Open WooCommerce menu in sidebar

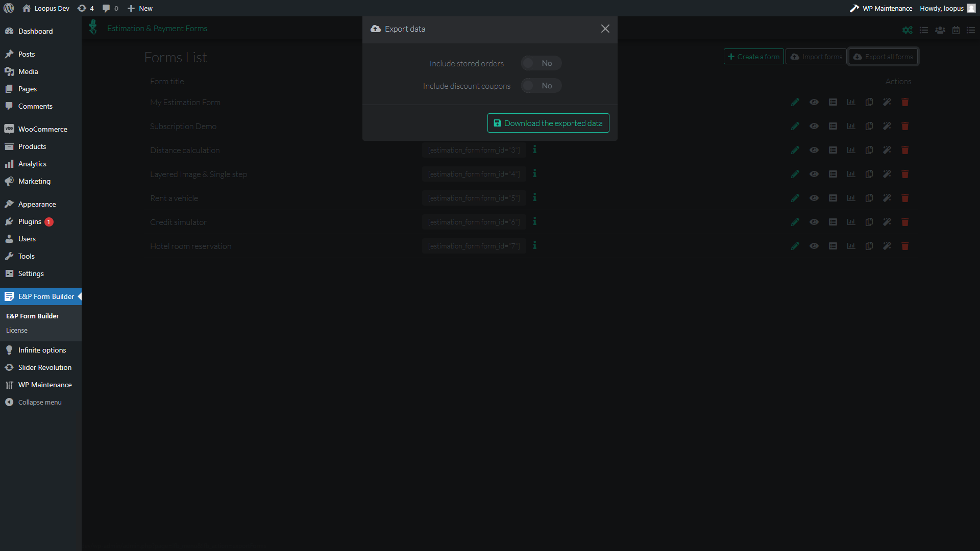[x=42, y=129]
